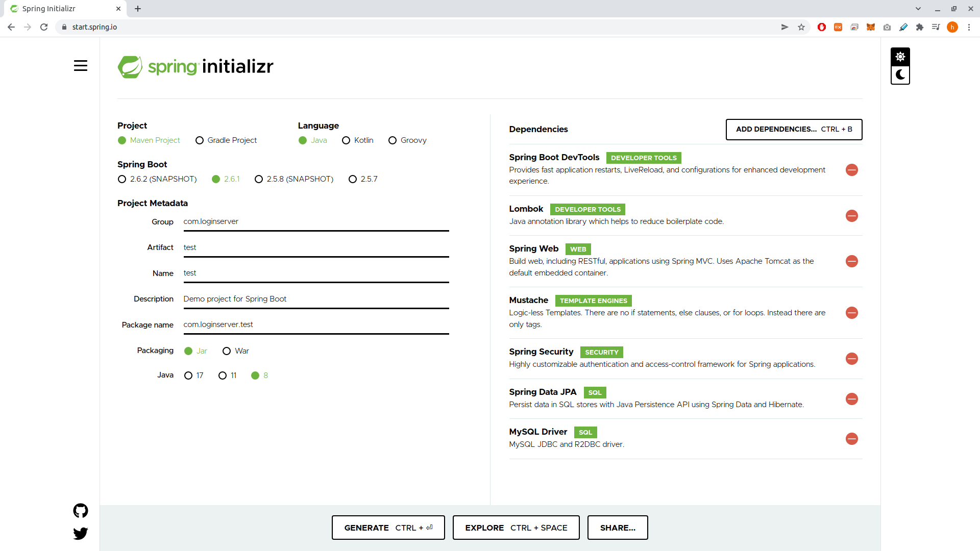980x551 pixels.
Task: Open the Chrome three-dot menu
Action: click(x=969, y=27)
